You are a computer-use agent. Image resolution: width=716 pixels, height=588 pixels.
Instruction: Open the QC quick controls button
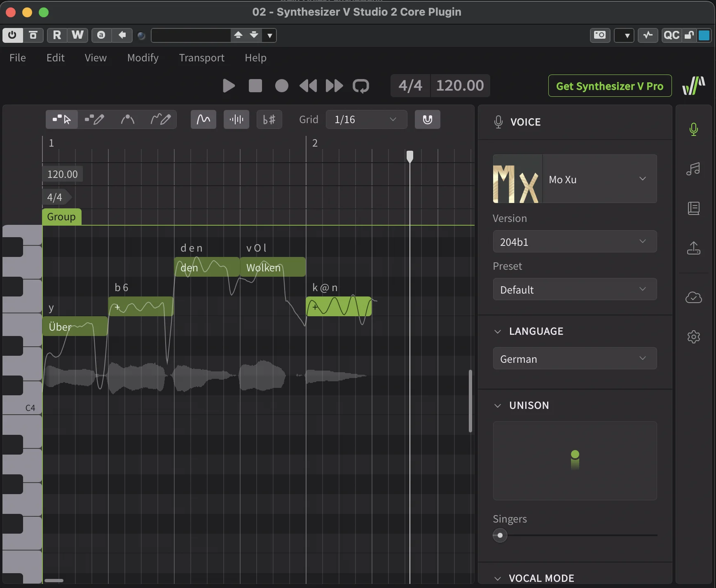pyautogui.click(x=672, y=35)
